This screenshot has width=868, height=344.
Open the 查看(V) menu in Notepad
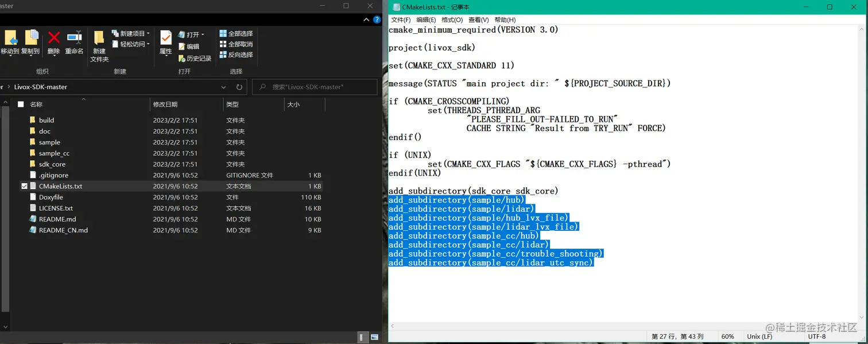click(x=479, y=20)
